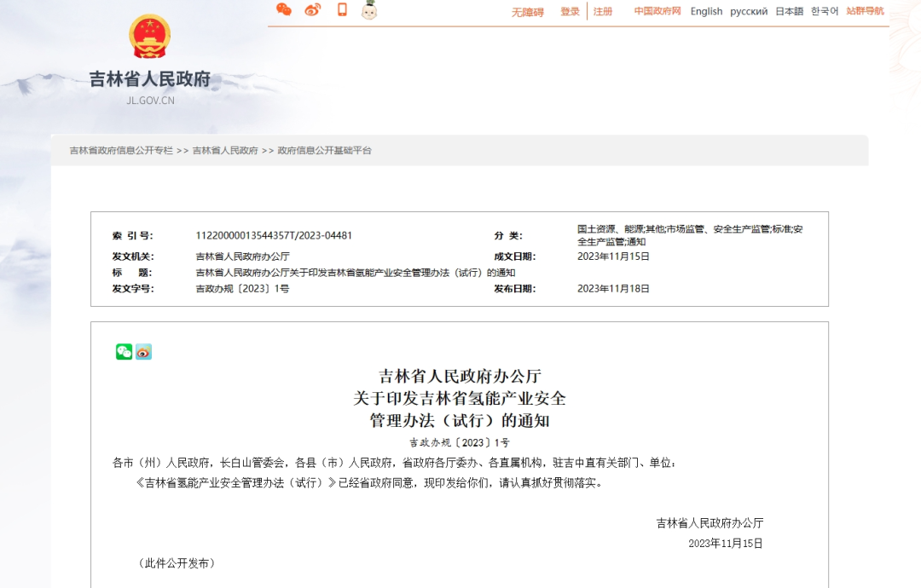The height and width of the screenshot is (588, 921).
Task: Switch language to English
Action: (x=706, y=11)
